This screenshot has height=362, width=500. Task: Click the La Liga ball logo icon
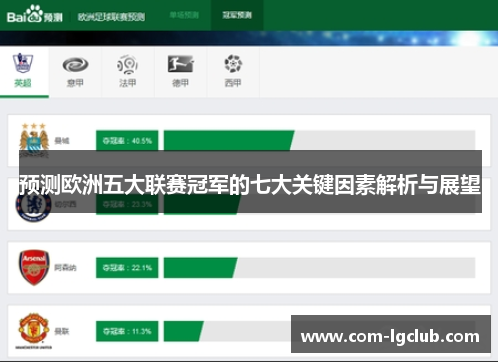pos(233,63)
